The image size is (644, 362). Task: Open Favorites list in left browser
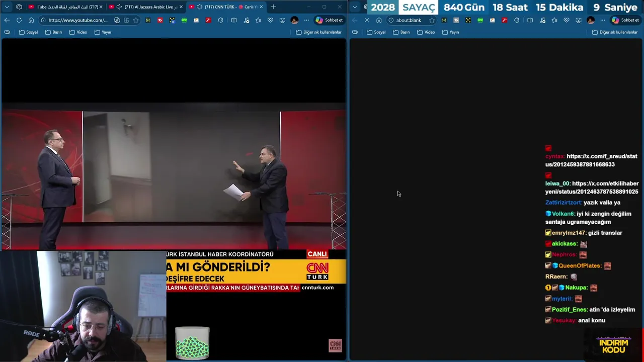point(258,20)
